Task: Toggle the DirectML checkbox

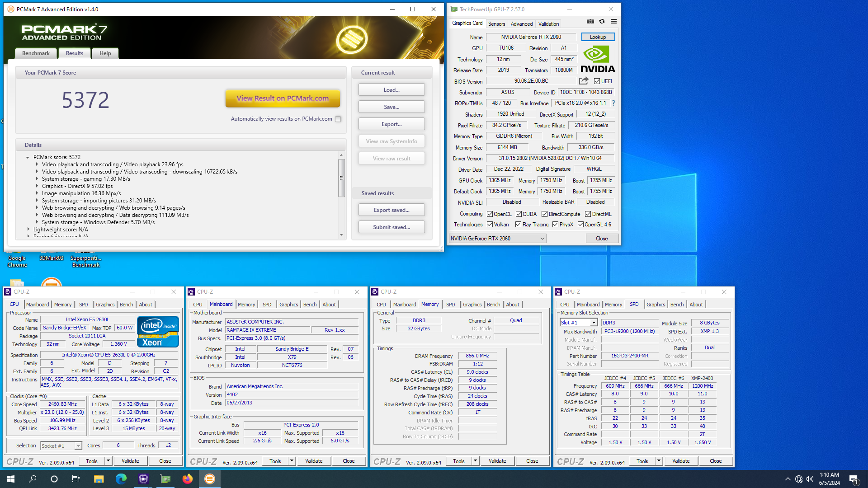Action: [588, 214]
